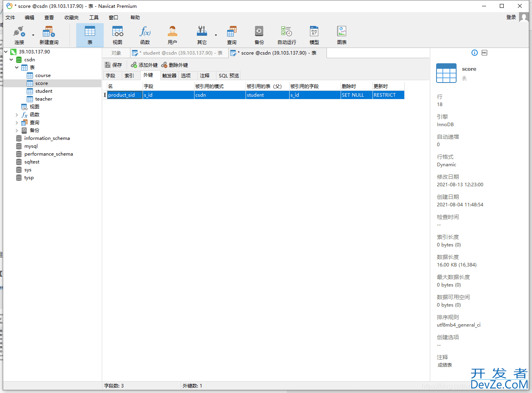The height and width of the screenshot is (393, 532).
Task: Save the table with 保存 button
Action: tap(114, 65)
